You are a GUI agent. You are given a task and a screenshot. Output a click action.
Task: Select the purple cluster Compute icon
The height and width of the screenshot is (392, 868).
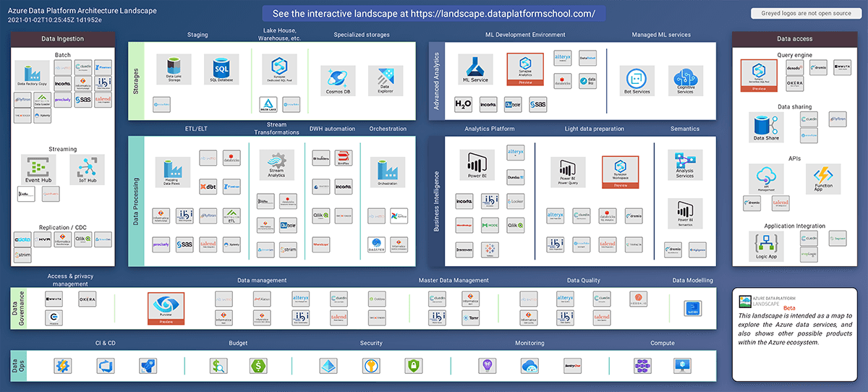click(642, 366)
